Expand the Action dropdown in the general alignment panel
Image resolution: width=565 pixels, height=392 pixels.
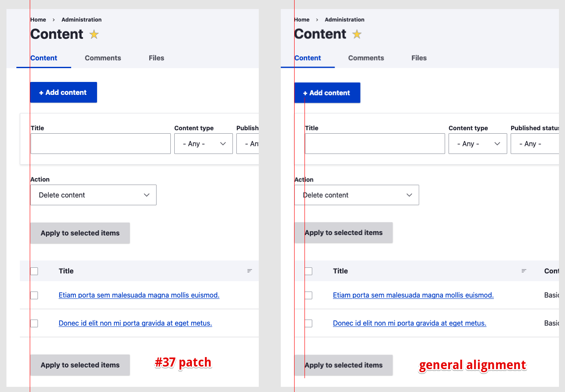click(x=357, y=195)
